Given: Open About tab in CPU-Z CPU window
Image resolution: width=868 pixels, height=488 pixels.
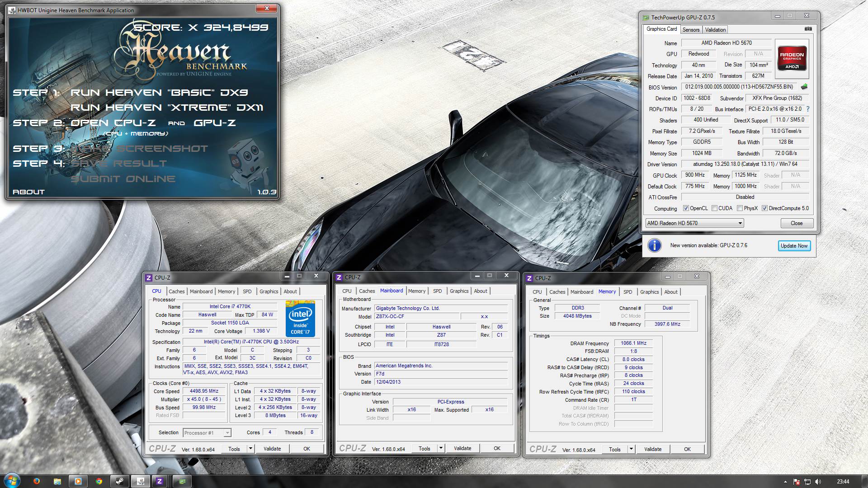Looking at the screenshot, I should click(x=290, y=291).
